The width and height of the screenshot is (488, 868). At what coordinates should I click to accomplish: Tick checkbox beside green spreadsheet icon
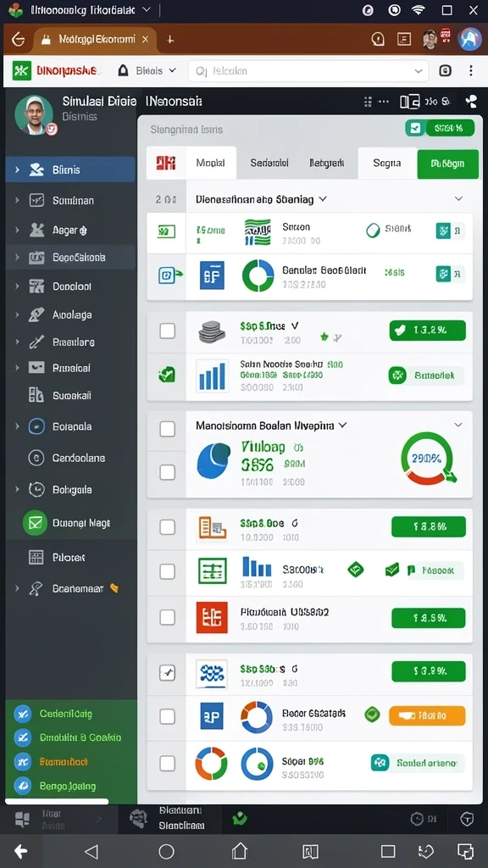(x=167, y=570)
